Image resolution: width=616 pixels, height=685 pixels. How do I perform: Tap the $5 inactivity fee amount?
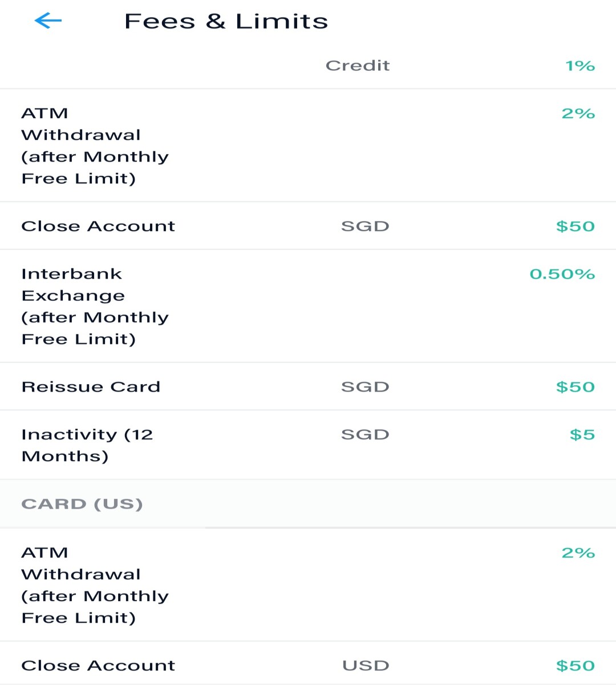(582, 434)
